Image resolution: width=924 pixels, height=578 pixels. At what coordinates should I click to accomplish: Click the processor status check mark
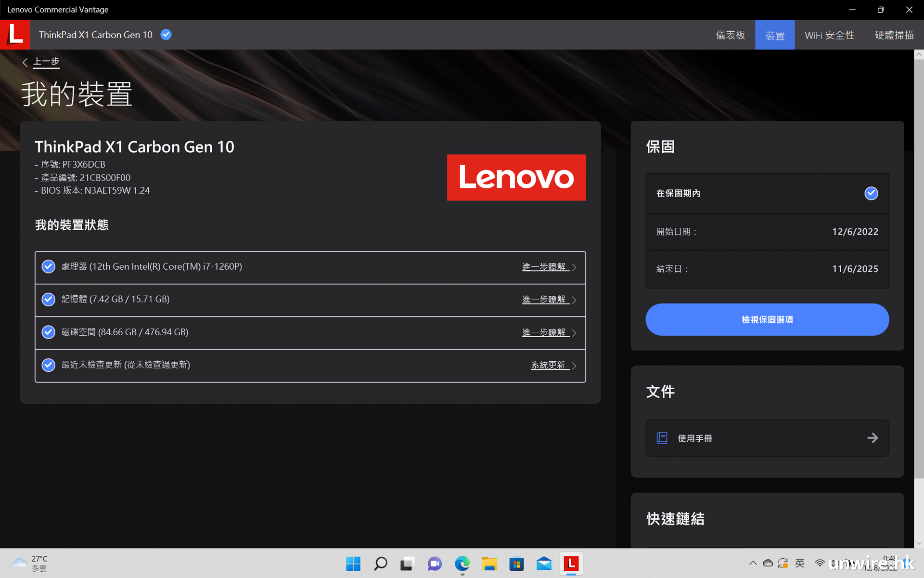tap(49, 266)
